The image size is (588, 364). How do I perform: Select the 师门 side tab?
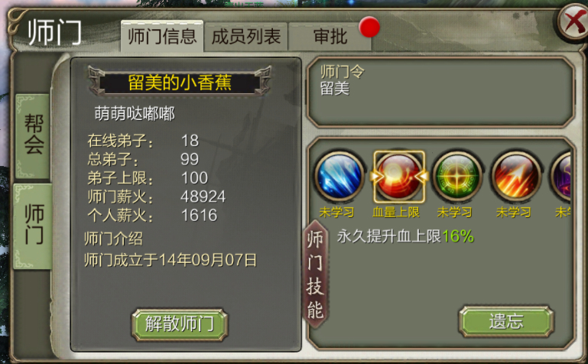[33, 226]
